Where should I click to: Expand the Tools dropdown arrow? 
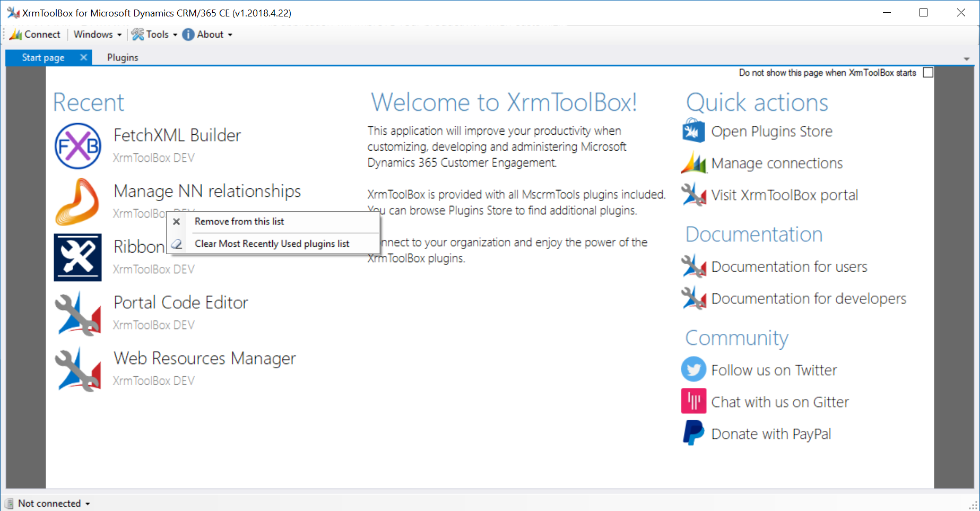coord(175,35)
